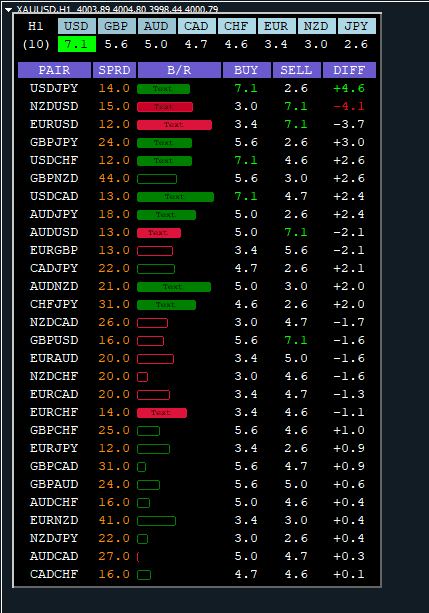
Task: Sort by the SPRD column header
Action: [x=114, y=70]
